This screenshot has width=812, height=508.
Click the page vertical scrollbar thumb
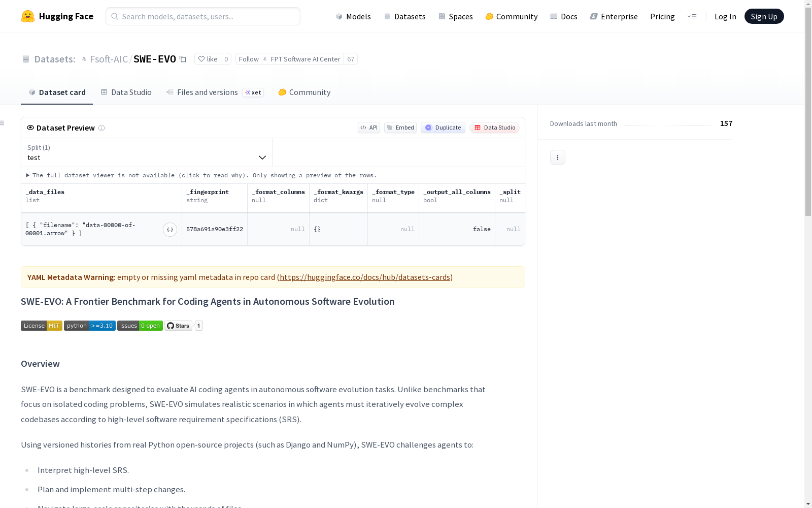point(808,112)
